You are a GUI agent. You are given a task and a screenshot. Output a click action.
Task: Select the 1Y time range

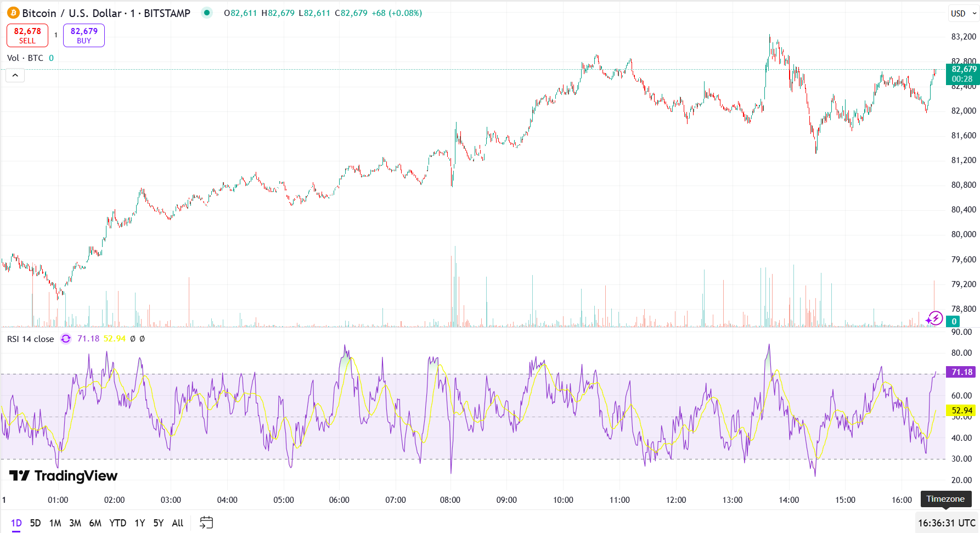pos(140,523)
